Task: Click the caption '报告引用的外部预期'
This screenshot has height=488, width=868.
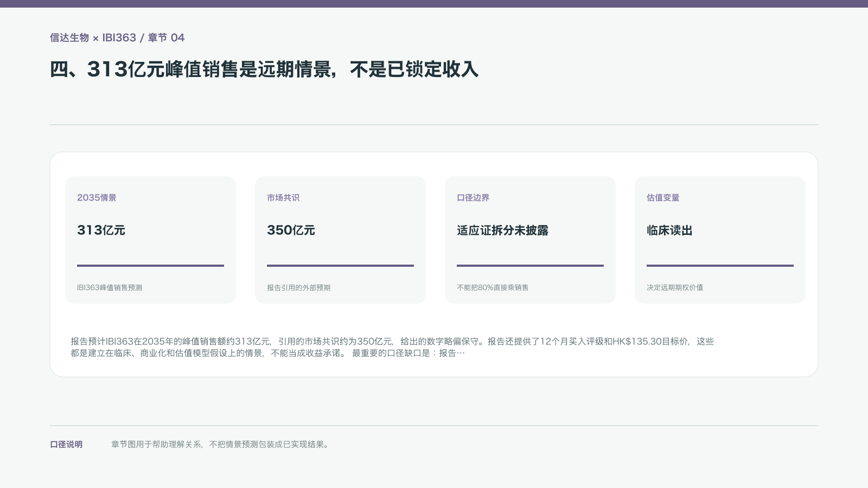Action: (298, 287)
